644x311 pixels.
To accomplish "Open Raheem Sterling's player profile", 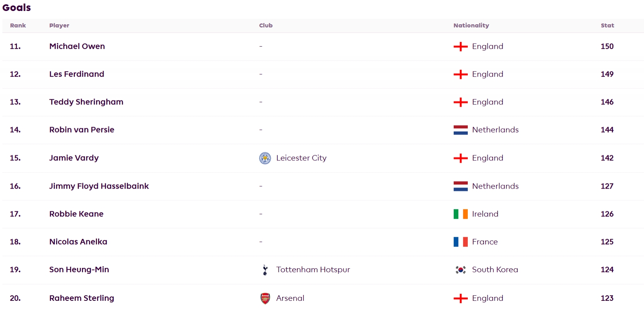I will (x=82, y=298).
